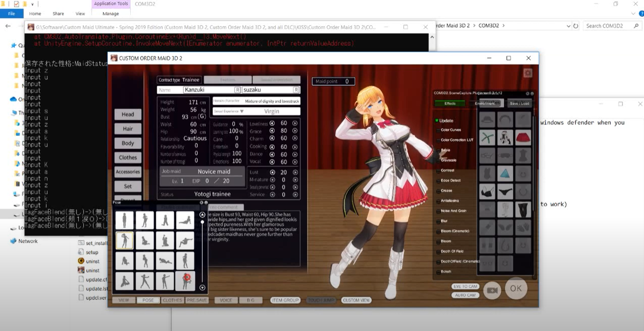Viewport: 644px width, 331px height.
Task: Select the standing upright pose thumbnail
Action: click(124, 220)
